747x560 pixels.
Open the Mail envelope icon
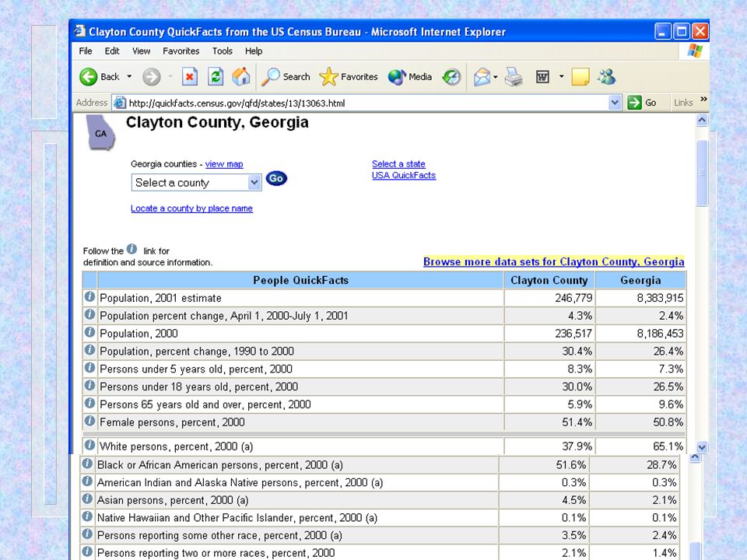[x=482, y=77]
